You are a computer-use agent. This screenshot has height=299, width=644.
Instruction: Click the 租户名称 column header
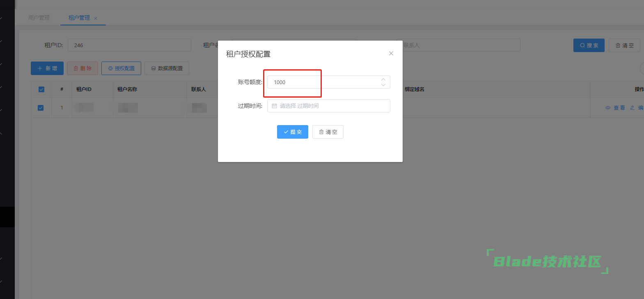click(x=127, y=89)
